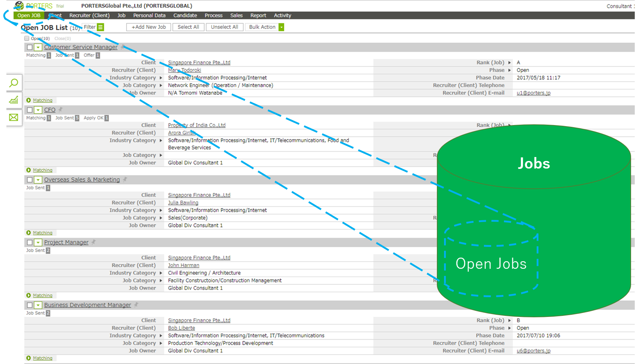Tick the checkbox for Business Development Manager
This screenshot has height=364, width=644.
pyautogui.click(x=30, y=305)
